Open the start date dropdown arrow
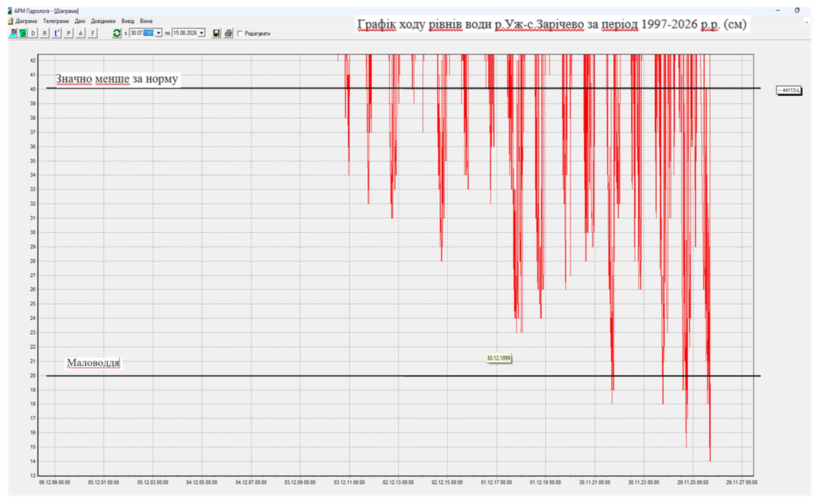This screenshot has height=504, width=820. (158, 33)
